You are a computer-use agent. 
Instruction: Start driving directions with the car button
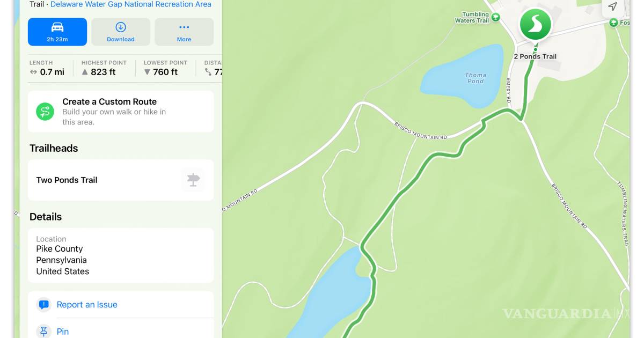57,32
